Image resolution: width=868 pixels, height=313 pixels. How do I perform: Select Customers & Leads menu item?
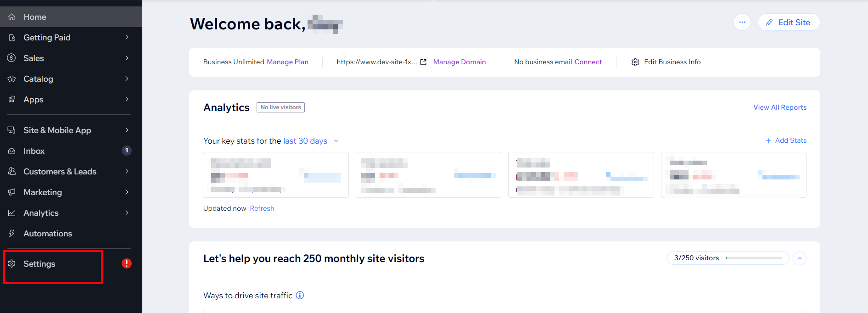point(60,172)
